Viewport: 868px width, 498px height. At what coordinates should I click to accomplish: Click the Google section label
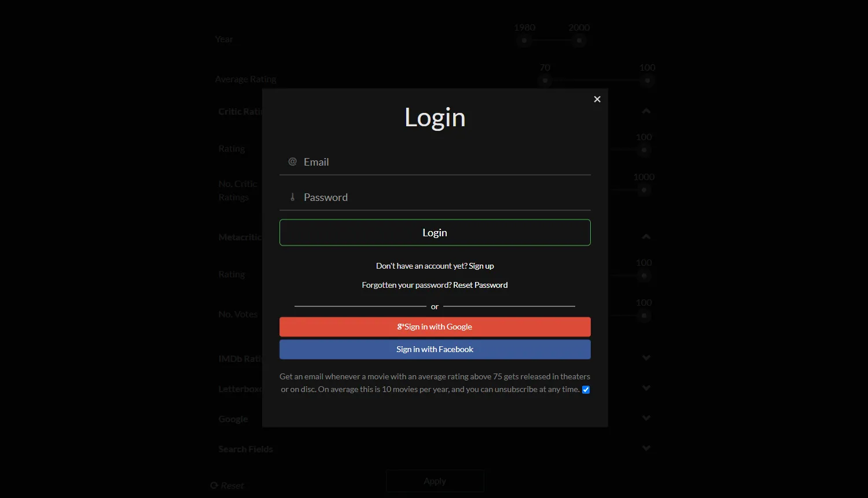pyautogui.click(x=233, y=419)
